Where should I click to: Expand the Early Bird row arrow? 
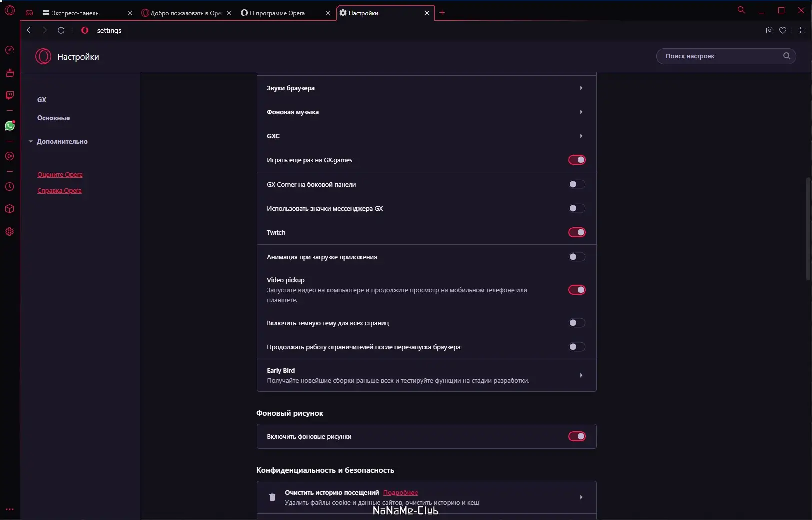point(581,375)
